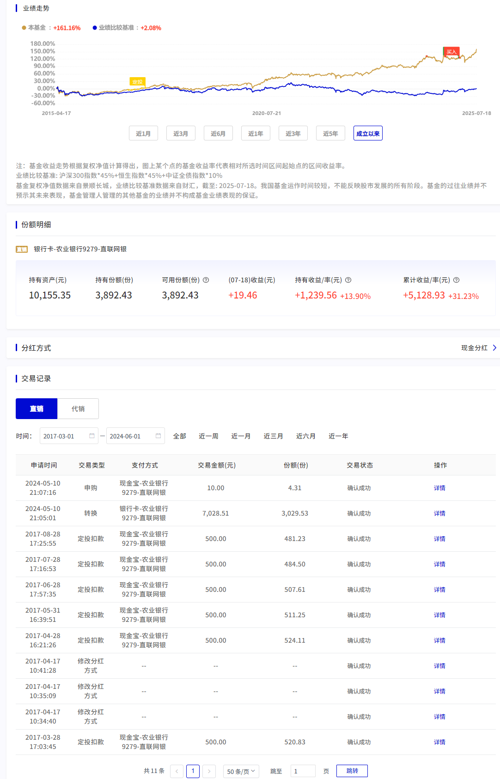Open calendar icon in 2024-06-01 end date field
This screenshot has height=779, width=500.
click(x=158, y=436)
